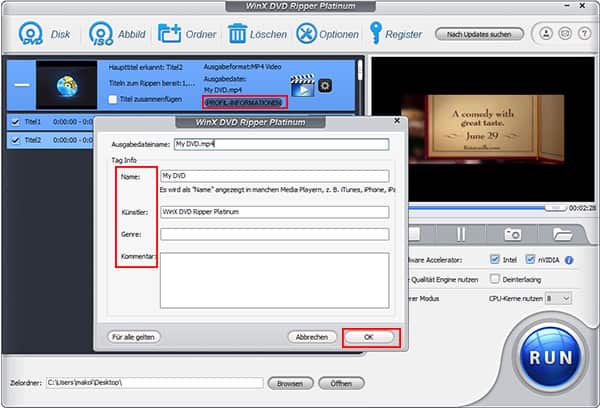Click the Ordner folder-add icon
600x408 pixels.
point(169,34)
